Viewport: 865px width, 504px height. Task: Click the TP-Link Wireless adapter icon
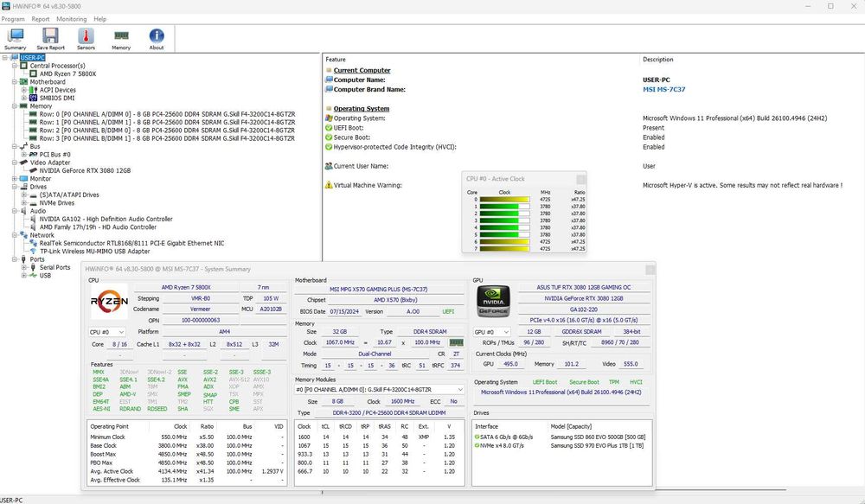click(x=33, y=252)
